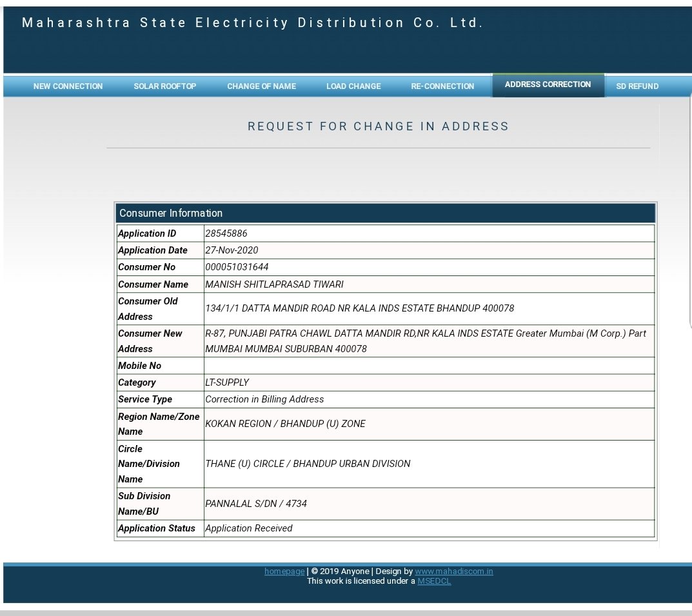The width and height of the screenshot is (692, 616).
Task: Select the LT-SUPPLY category value
Action: 227,382
